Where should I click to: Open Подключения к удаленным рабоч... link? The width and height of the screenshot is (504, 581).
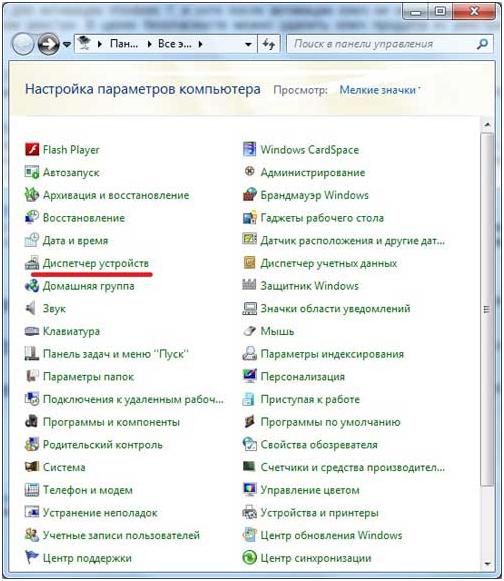(133, 399)
